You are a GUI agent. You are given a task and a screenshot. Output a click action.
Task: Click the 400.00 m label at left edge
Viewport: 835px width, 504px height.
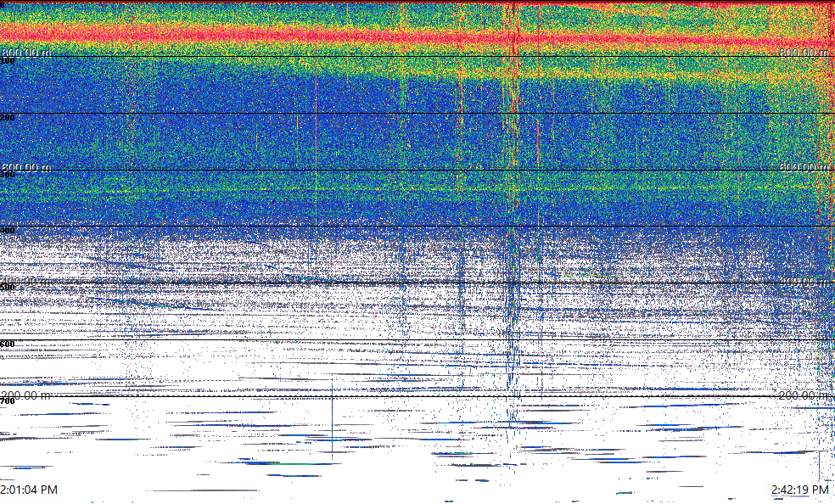(x=26, y=281)
